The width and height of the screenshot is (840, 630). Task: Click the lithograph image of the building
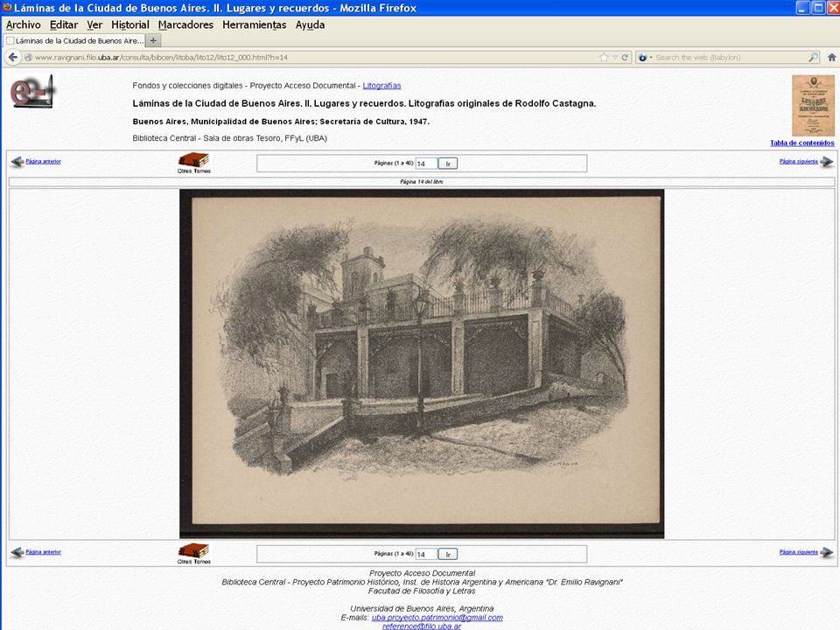(x=422, y=363)
